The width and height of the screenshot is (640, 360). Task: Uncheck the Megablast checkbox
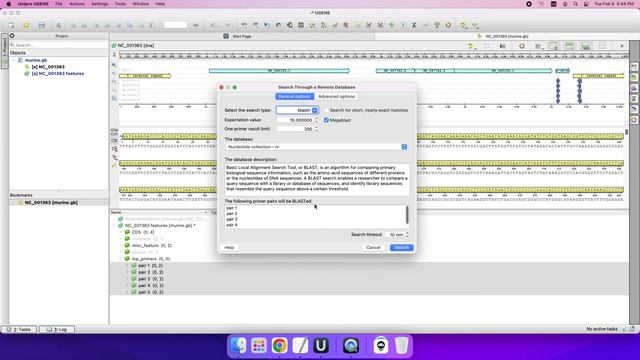(327, 120)
